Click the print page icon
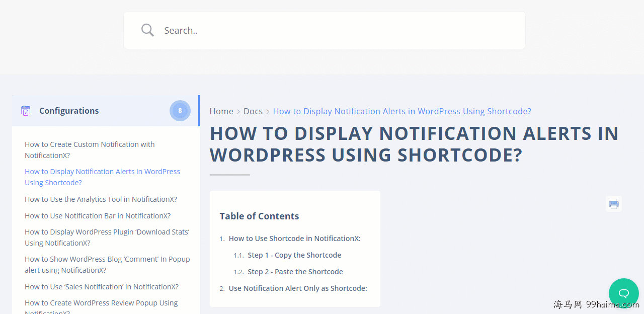644x314 pixels. pos(614,203)
